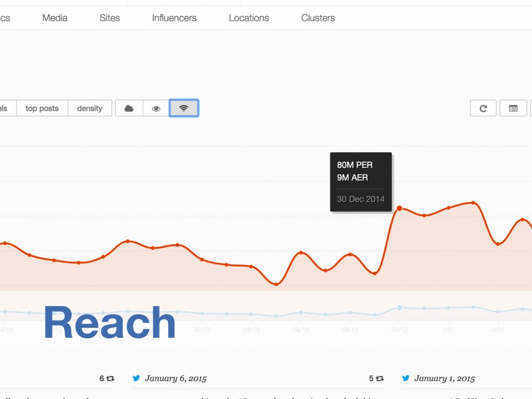Open the January 1, 2015 tweet link
This screenshot has height=399, width=532.
(444, 378)
